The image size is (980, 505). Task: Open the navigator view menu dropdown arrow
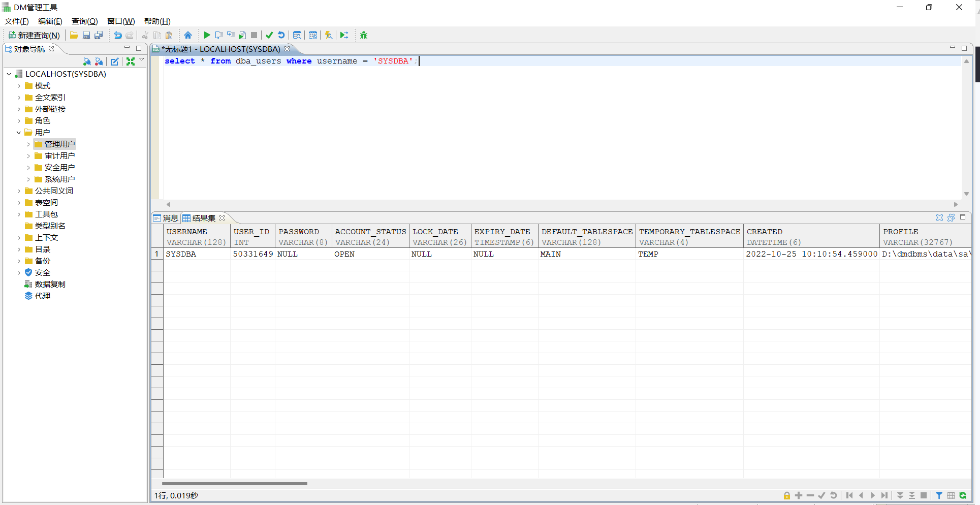(142, 60)
